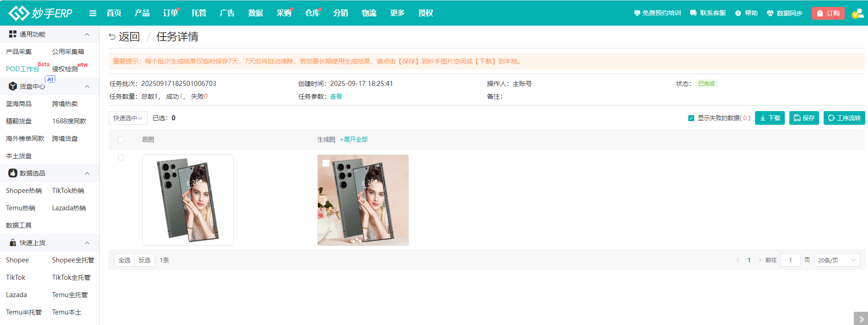The image size is (868, 325).
Task: Select page 1 in pagination
Action: coord(749,260)
